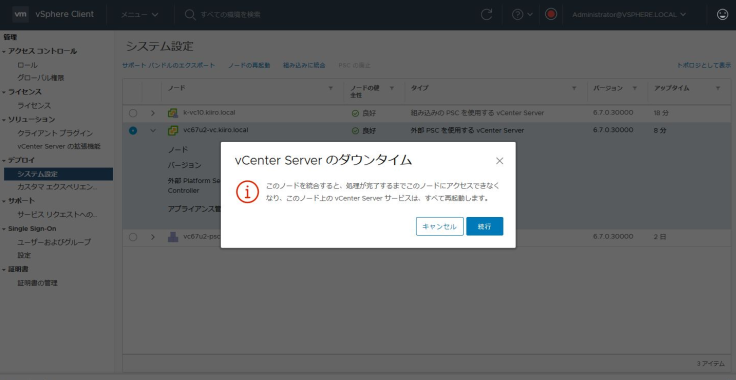Click the vm logo icon

(20, 14)
